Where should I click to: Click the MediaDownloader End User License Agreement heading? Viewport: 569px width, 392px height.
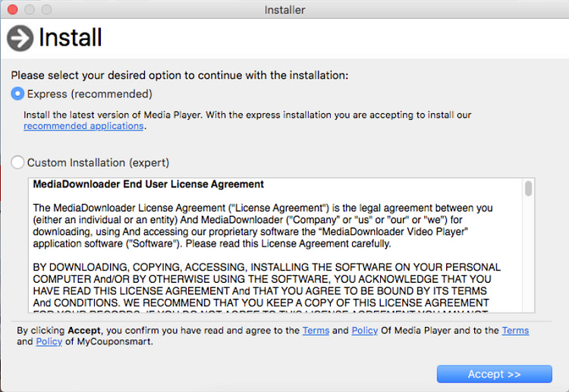coord(148,184)
